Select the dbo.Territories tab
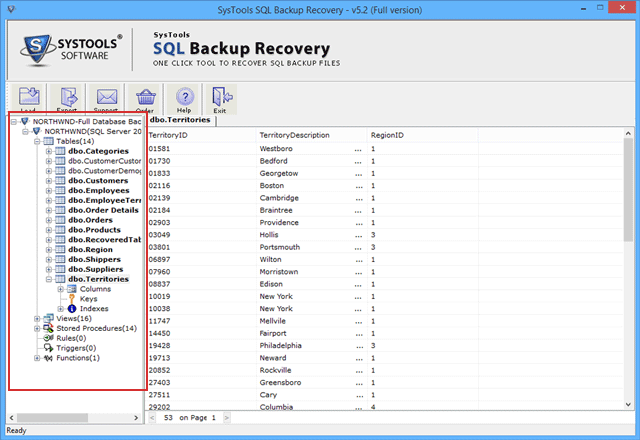Viewport: 640px width, 440px height. [180, 120]
